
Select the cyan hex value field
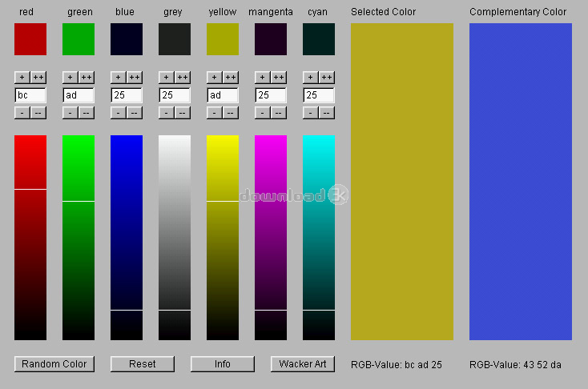tap(319, 95)
